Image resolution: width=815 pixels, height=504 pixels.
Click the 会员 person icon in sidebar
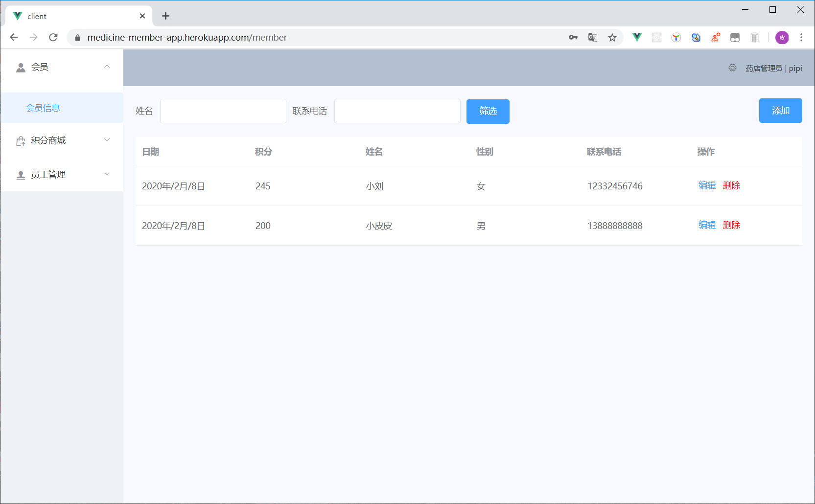click(21, 68)
